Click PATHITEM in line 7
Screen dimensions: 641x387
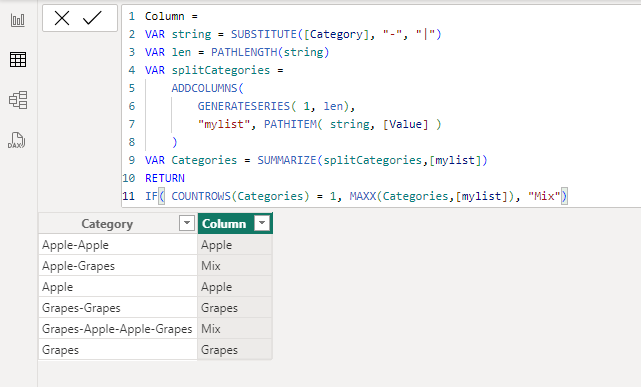tap(290, 124)
